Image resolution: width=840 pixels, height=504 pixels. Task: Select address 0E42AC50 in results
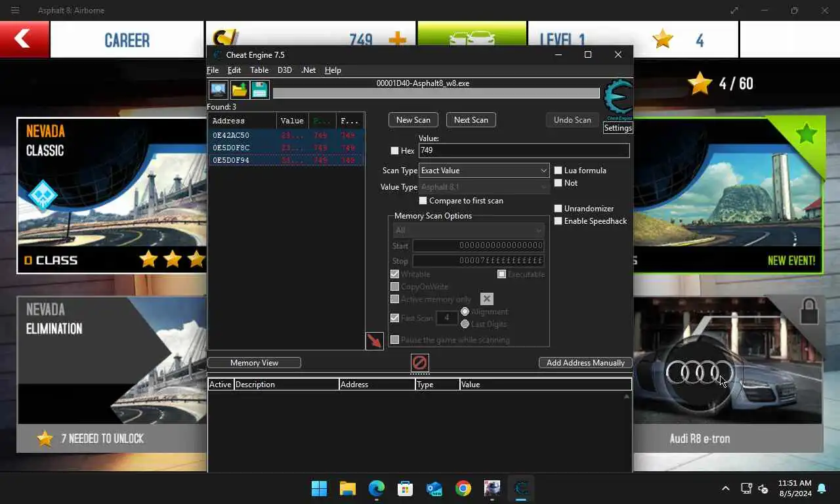286,136
